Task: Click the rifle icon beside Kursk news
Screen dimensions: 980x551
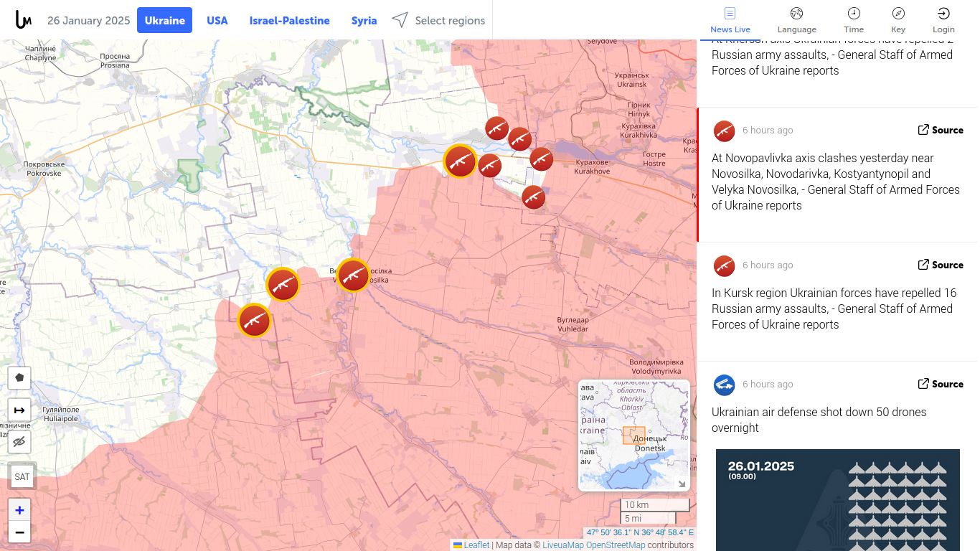Action: [725, 266]
